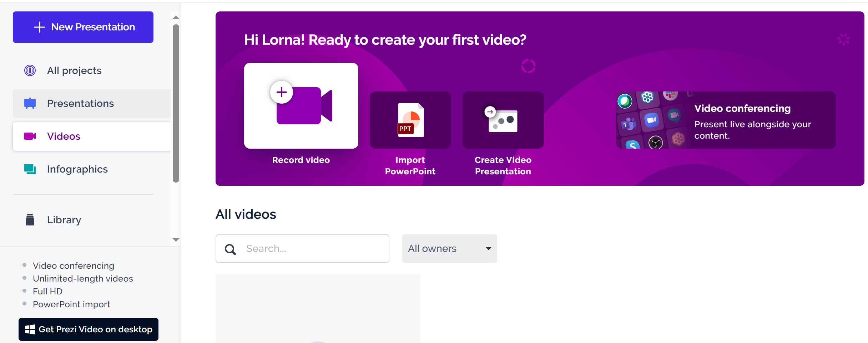Click the All projects spiral icon
The height and width of the screenshot is (343, 868).
[x=30, y=70]
